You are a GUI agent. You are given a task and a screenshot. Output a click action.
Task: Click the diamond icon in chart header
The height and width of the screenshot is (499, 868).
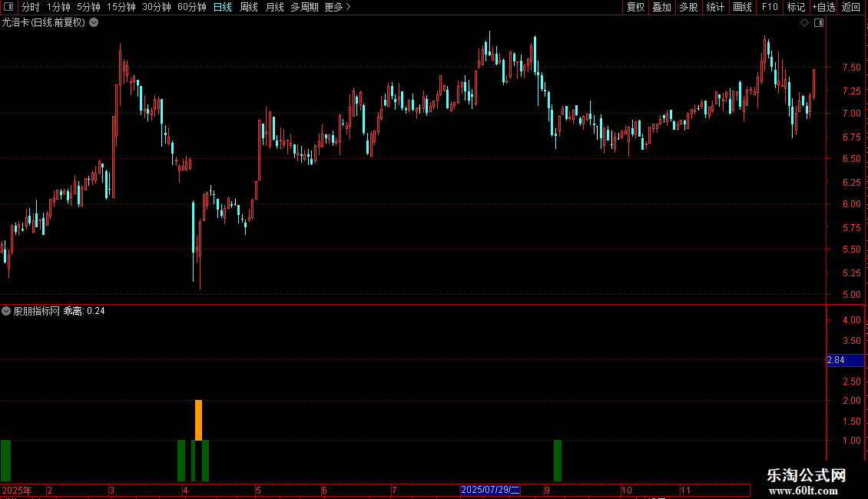pyautogui.click(x=805, y=23)
